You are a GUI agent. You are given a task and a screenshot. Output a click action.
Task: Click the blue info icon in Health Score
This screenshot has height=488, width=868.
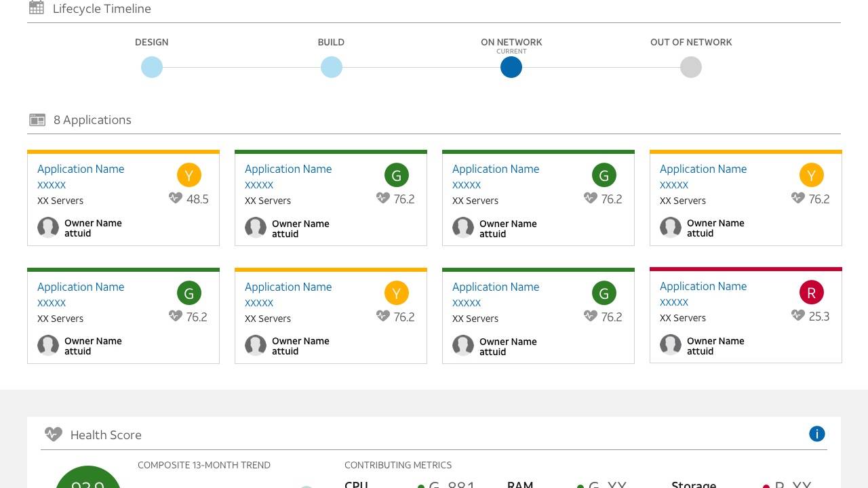coord(816,434)
